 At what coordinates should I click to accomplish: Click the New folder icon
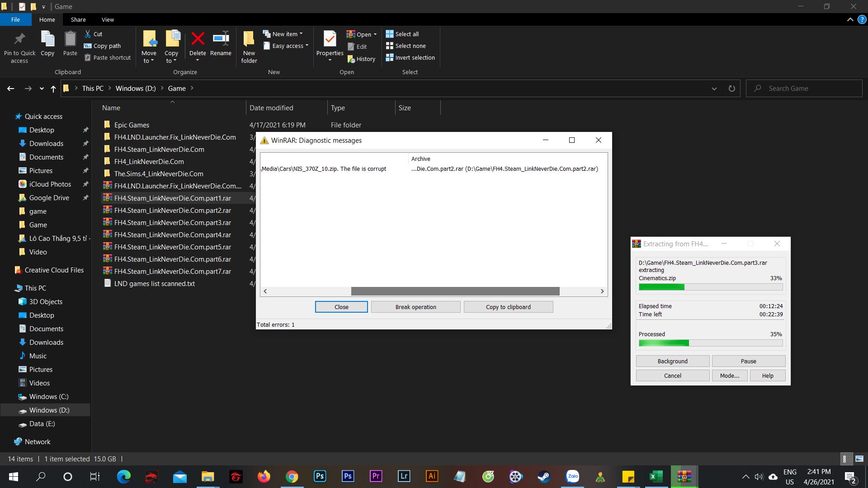tap(249, 39)
